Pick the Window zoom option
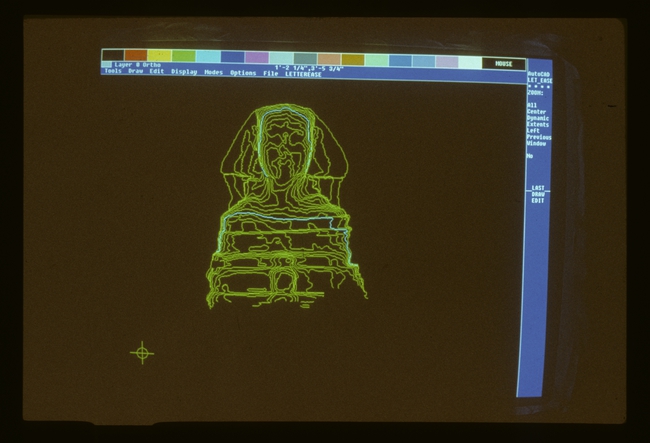Viewport: 650px width, 443px height. [x=537, y=144]
